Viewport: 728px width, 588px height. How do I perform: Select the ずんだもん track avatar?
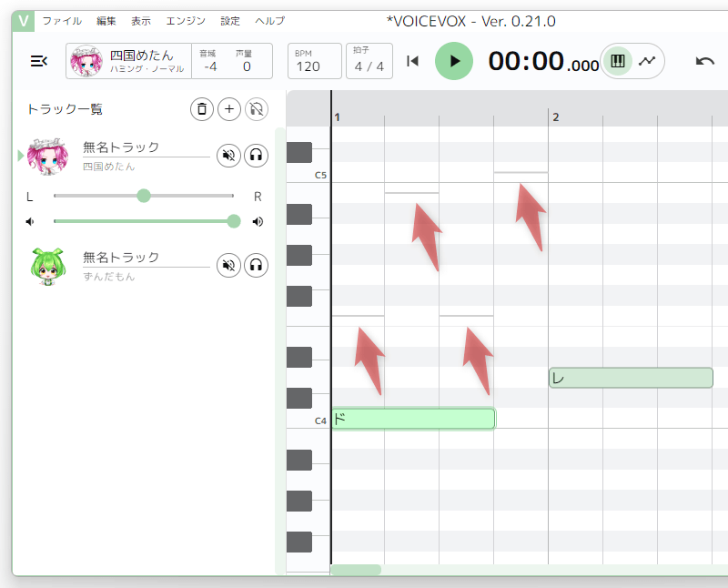pos(48,266)
